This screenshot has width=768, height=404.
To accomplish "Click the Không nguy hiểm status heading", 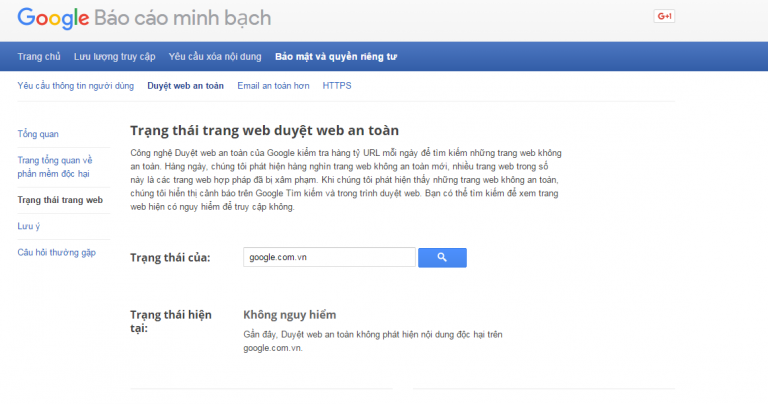I will (289, 315).
